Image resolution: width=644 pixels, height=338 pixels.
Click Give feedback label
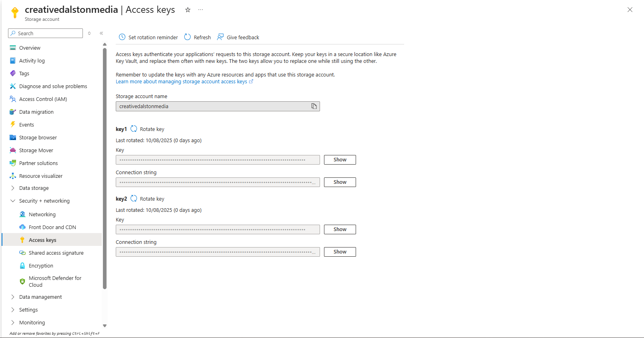point(243,37)
